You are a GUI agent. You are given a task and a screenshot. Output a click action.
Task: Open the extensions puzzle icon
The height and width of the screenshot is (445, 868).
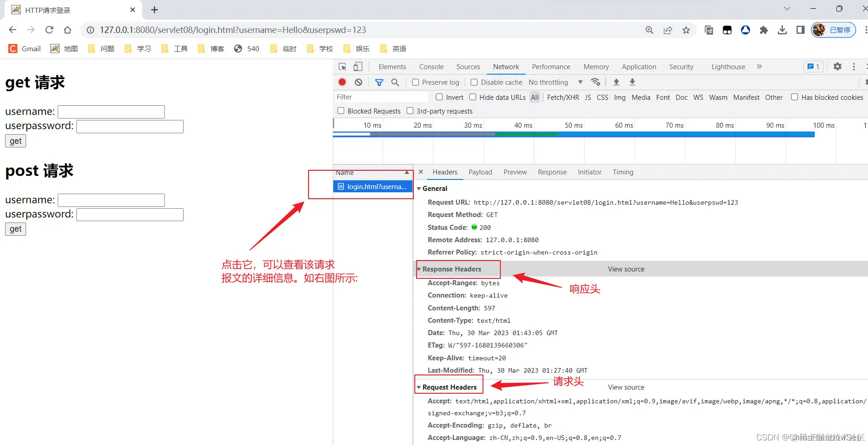[764, 30]
